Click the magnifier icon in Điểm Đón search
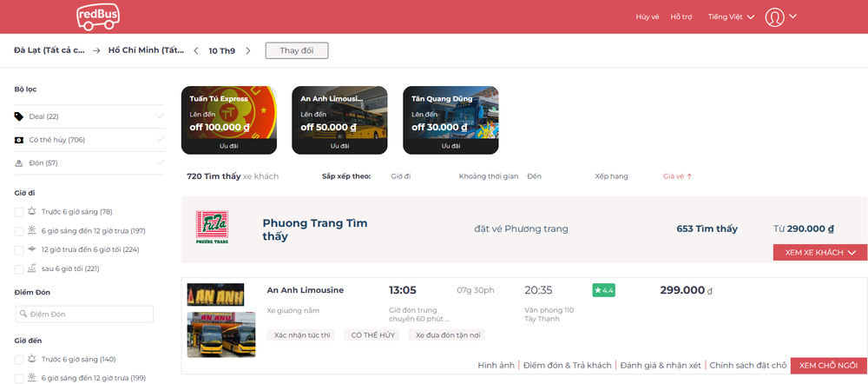The image size is (868, 384). (x=23, y=314)
